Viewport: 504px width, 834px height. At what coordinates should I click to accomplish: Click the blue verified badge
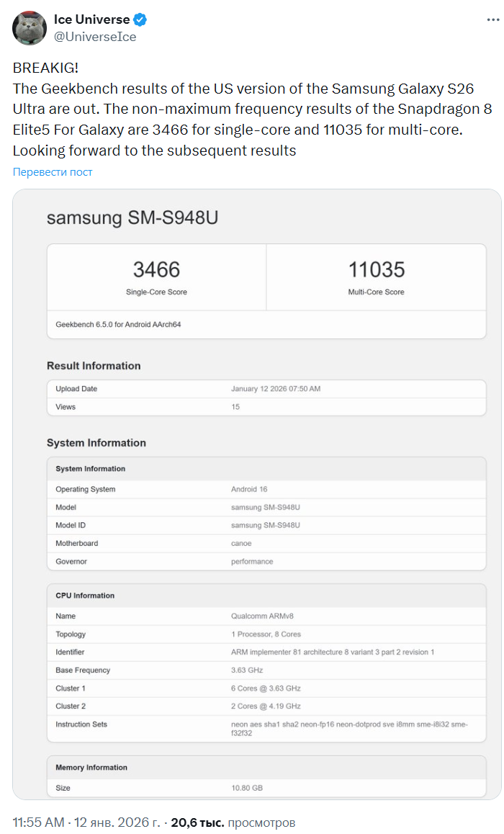[141, 19]
